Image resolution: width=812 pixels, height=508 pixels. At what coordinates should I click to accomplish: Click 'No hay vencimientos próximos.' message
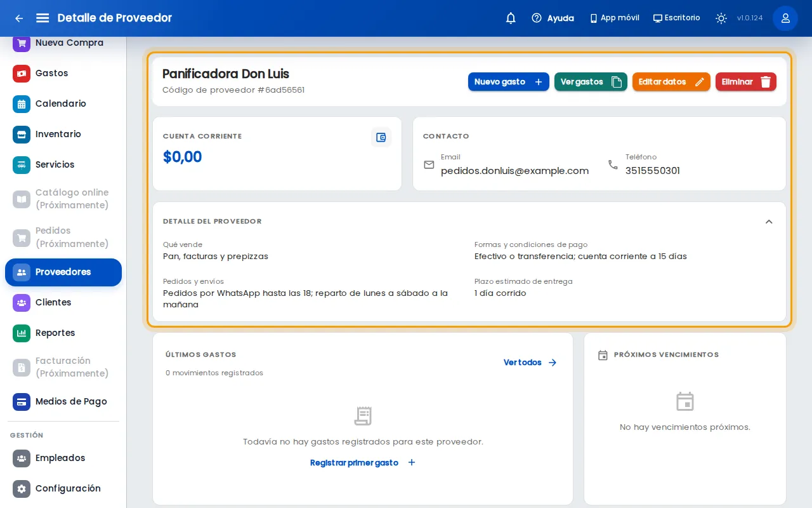click(x=685, y=427)
